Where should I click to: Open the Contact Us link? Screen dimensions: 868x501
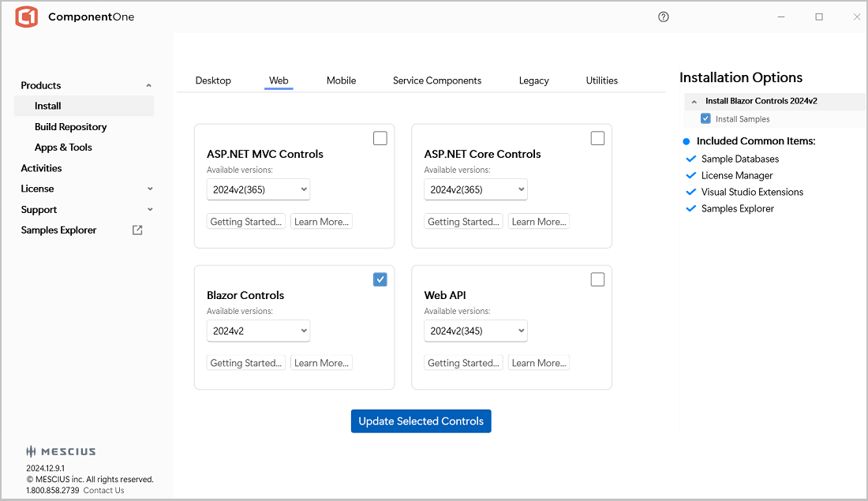point(103,490)
